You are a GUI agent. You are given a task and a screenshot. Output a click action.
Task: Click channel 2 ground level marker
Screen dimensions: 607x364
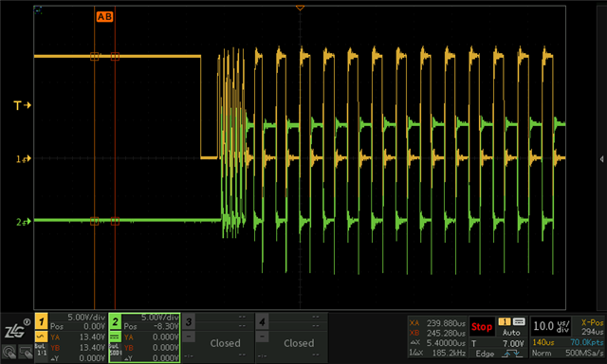pyautogui.click(x=23, y=222)
